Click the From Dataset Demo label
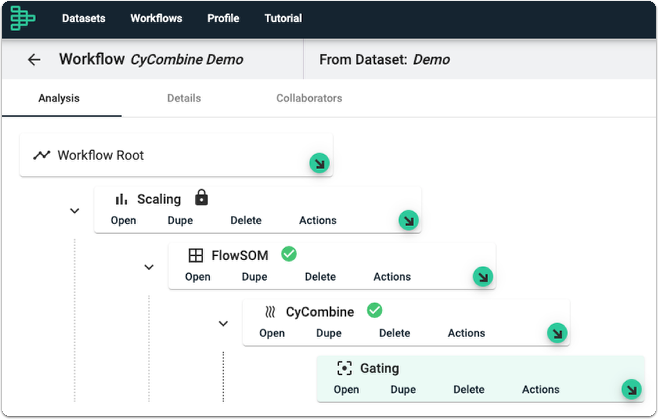 pos(384,60)
